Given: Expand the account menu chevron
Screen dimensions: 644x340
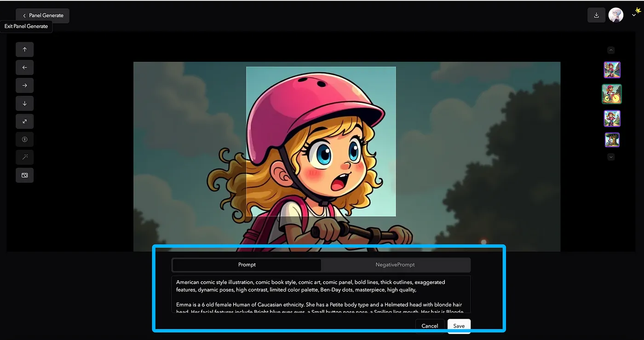Looking at the screenshot, I should pyautogui.click(x=633, y=16).
